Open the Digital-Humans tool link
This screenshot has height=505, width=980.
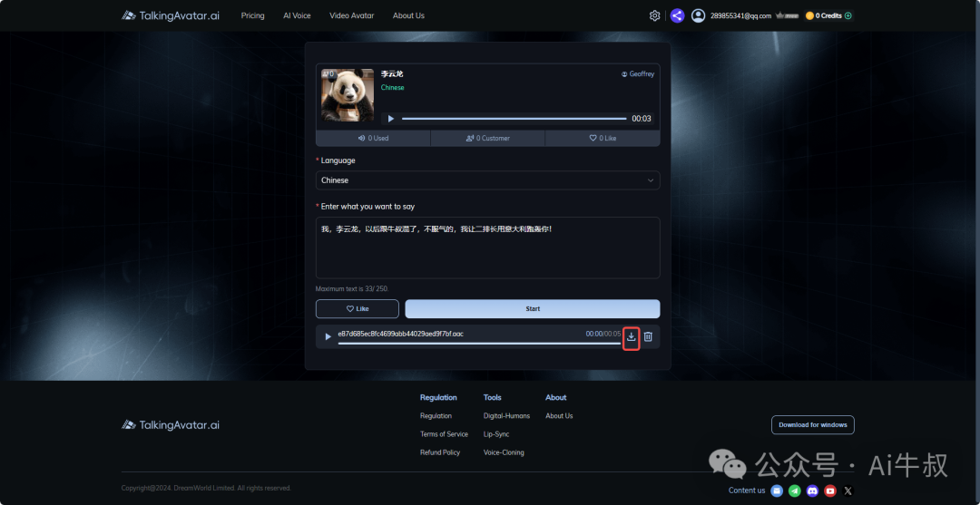coord(506,416)
